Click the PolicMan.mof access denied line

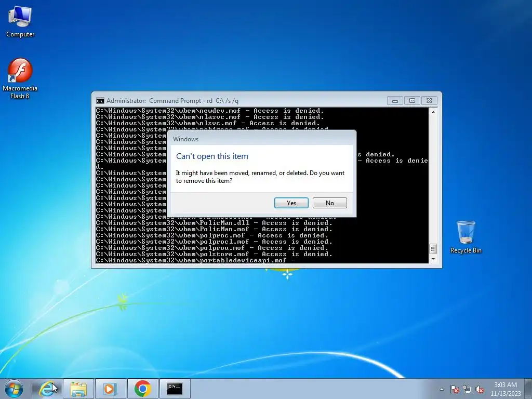click(214, 229)
